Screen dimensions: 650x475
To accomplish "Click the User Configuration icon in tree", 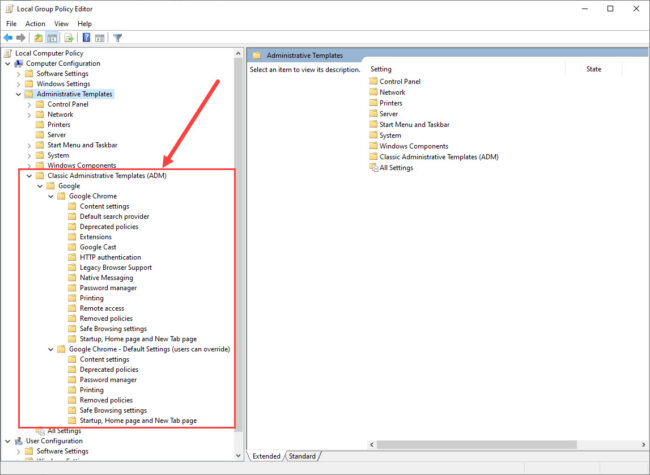I will pos(19,441).
